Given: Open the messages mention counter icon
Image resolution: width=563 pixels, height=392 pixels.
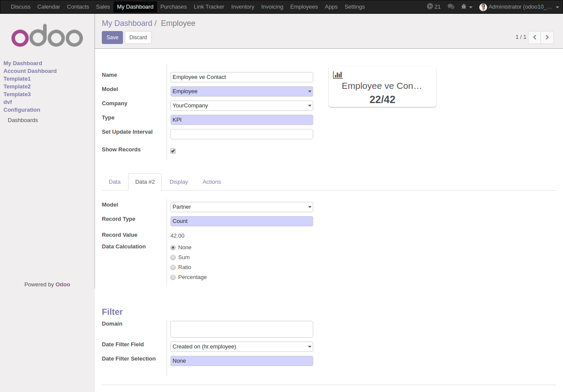Looking at the screenshot, I should [x=433, y=6].
